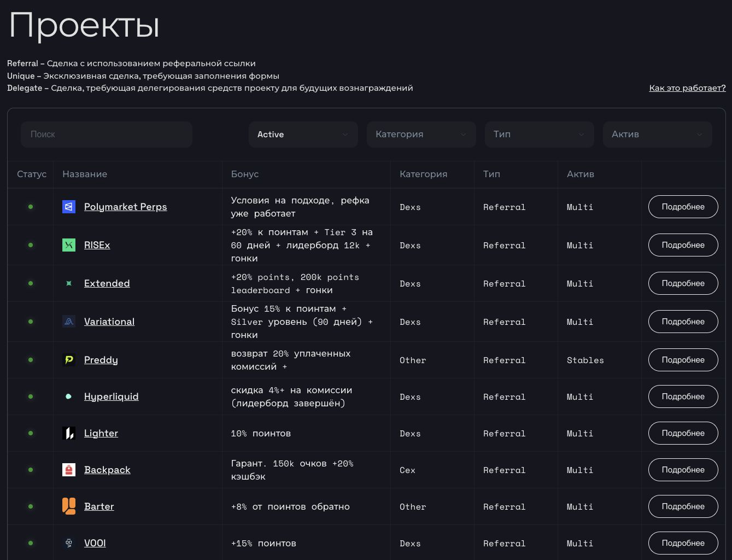Image resolution: width=732 pixels, height=560 pixels.
Task: Open the Variational project link
Action: pos(109,322)
